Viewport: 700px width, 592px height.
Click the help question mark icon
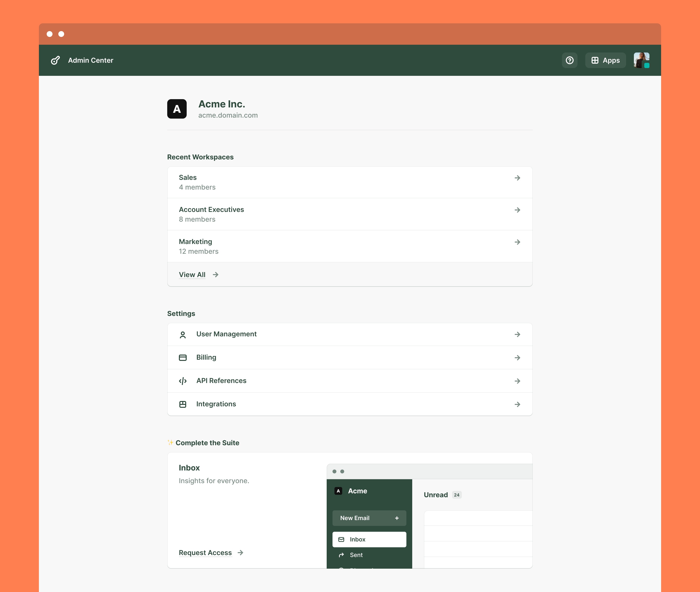[569, 61]
